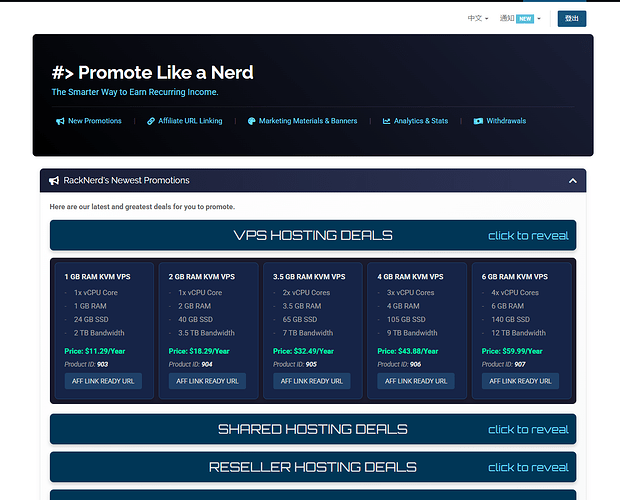This screenshot has height=500, width=620.
Task: Click Price: $11.29/Year text
Action: point(95,351)
